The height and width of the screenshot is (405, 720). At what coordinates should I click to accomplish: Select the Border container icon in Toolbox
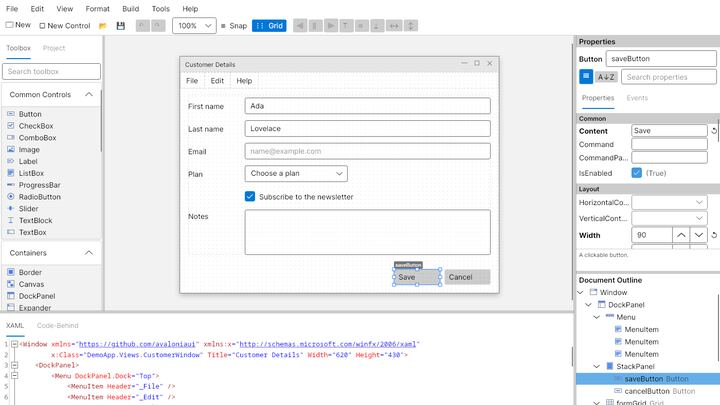click(11, 272)
